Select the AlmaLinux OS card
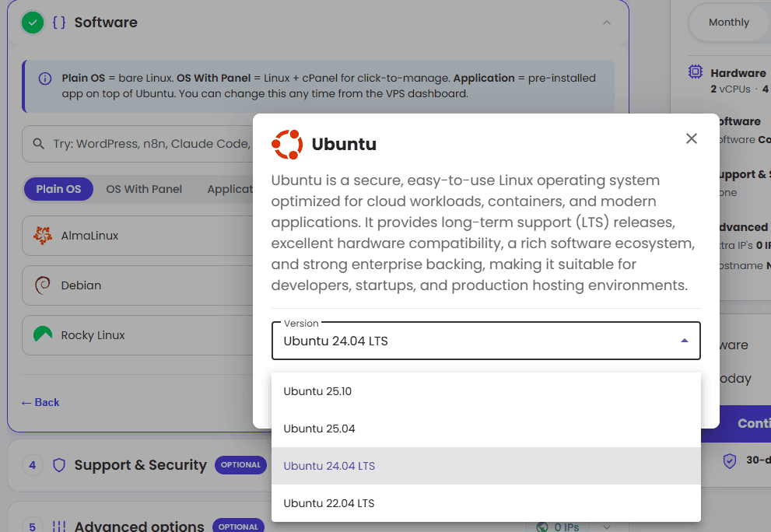 coord(138,236)
